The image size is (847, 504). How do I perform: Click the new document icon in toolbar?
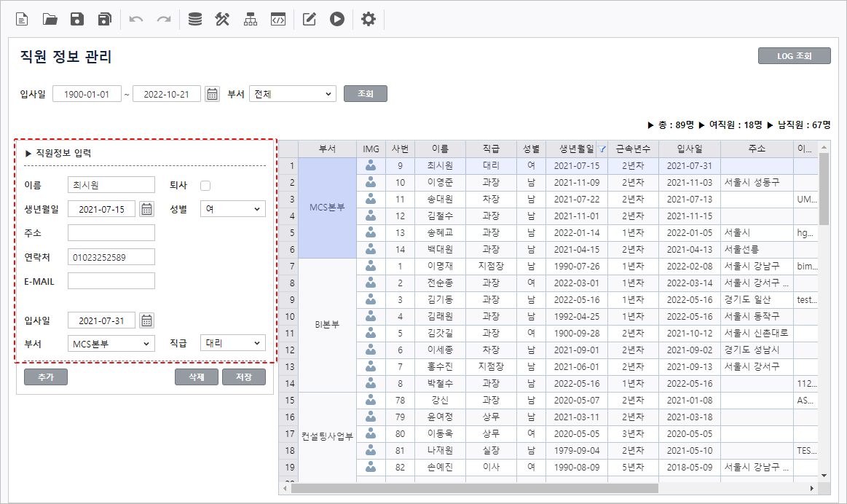22,20
